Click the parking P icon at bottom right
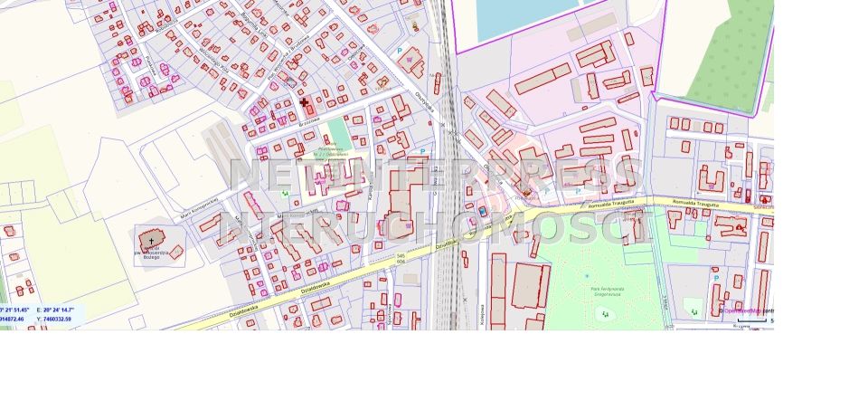The image size is (868, 401). pos(716,279)
